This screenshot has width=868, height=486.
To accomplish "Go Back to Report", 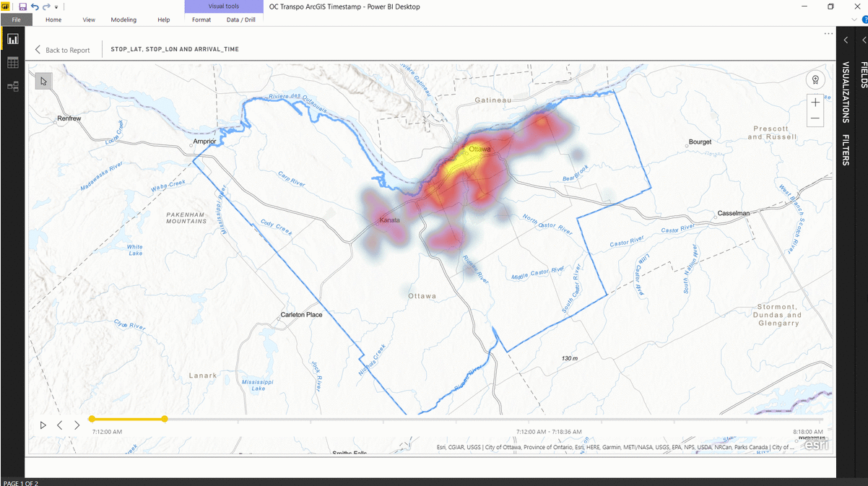I will click(62, 50).
